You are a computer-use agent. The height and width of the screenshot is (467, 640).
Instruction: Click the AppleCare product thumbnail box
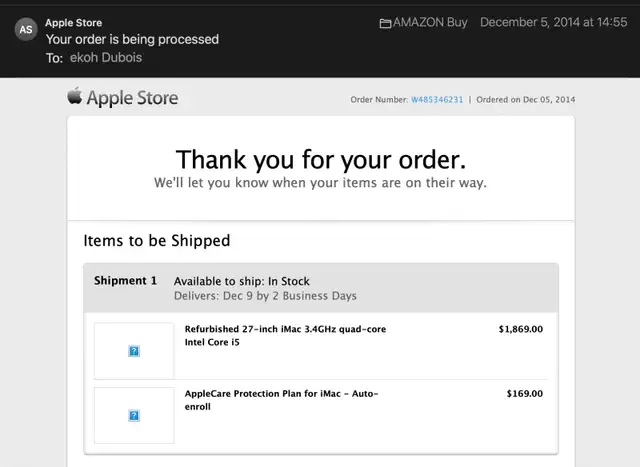134,415
